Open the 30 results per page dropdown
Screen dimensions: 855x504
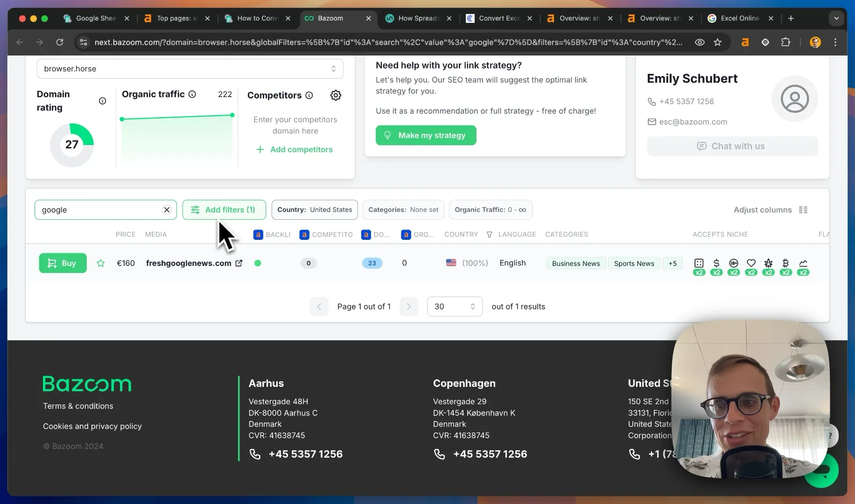(455, 307)
